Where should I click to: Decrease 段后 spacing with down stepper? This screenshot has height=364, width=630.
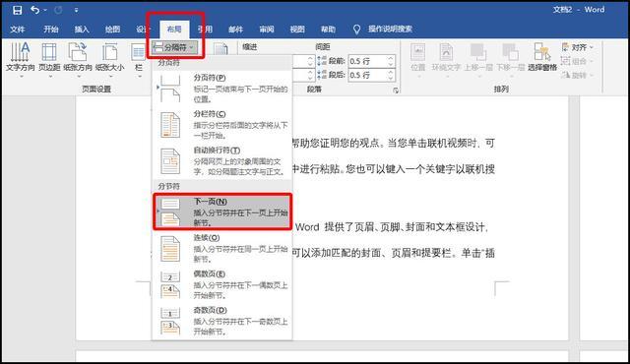[x=391, y=78]
